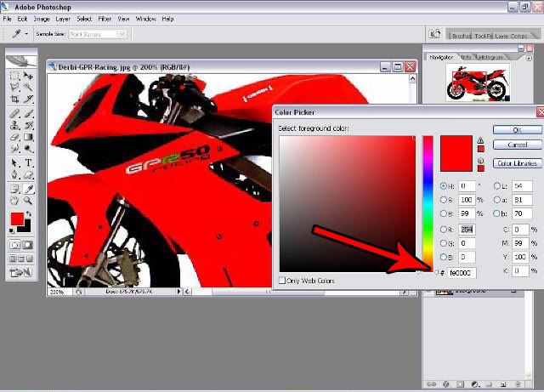Select the Dodge tool
Image resolution: width=544 pixels, height=392 pixels.
[x=28, y=149]
